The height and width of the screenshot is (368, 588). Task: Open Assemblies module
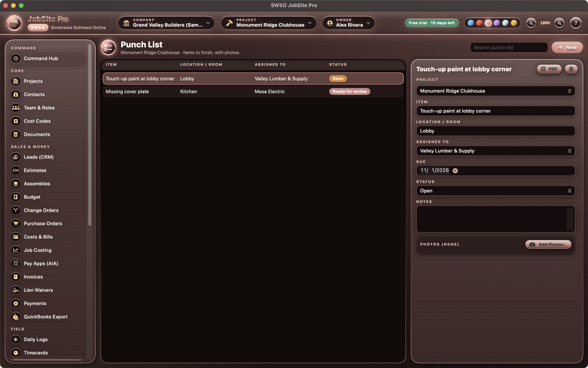pos(37,184)
